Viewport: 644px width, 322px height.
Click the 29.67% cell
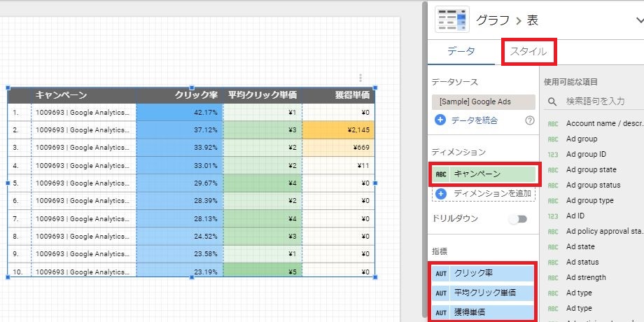pyautogui.click(x=179, y=183)
